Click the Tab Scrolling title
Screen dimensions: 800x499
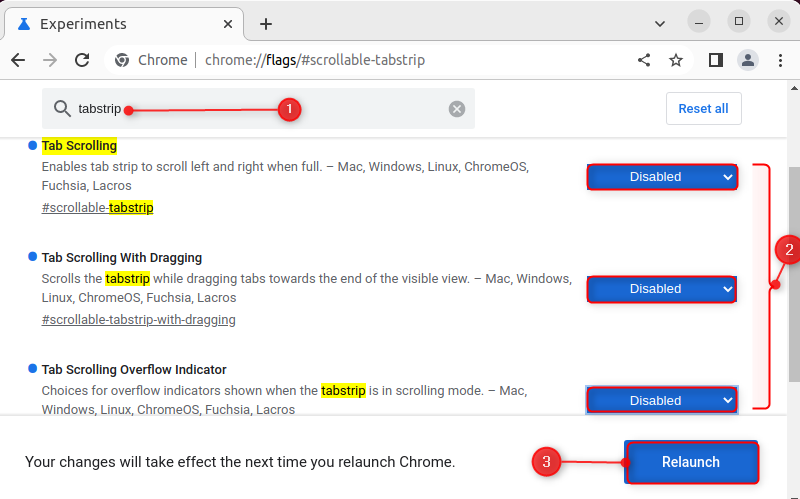point(79,146)
